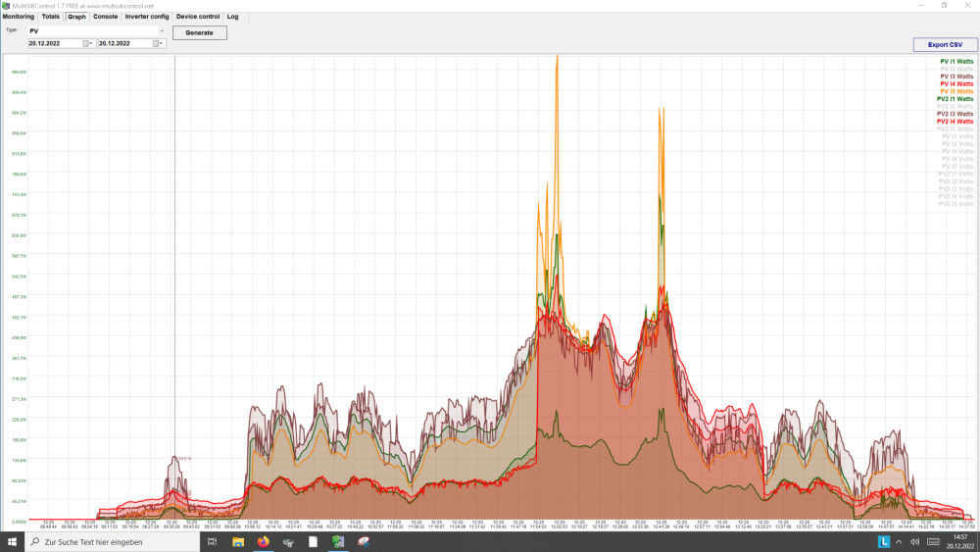980x552 pixels.
Task: Open the Console tab
Action: 105,17
